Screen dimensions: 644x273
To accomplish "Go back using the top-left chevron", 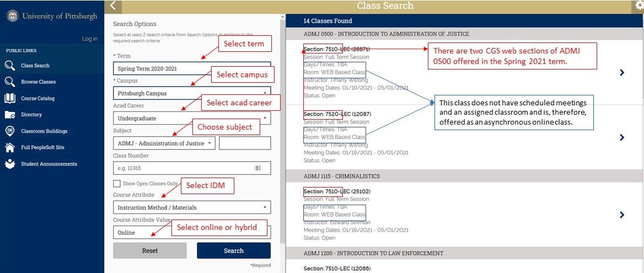I will pyautogui.click(x=114, y=6).
